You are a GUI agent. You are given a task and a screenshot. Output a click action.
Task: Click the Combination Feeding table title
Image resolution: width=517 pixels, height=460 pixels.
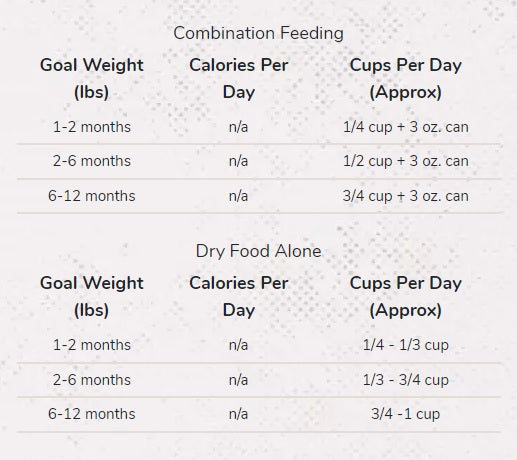[x=258, y=33]
